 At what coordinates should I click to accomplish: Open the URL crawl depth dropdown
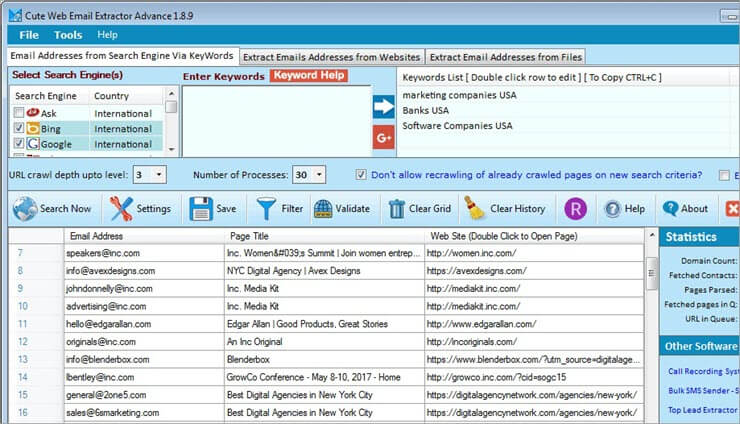coord(159,175)
